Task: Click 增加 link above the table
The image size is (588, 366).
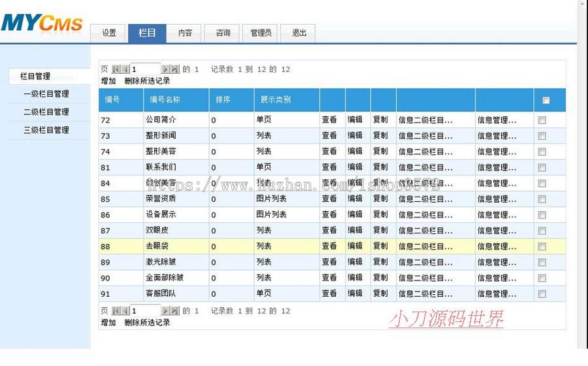Action: coord(108,81)
